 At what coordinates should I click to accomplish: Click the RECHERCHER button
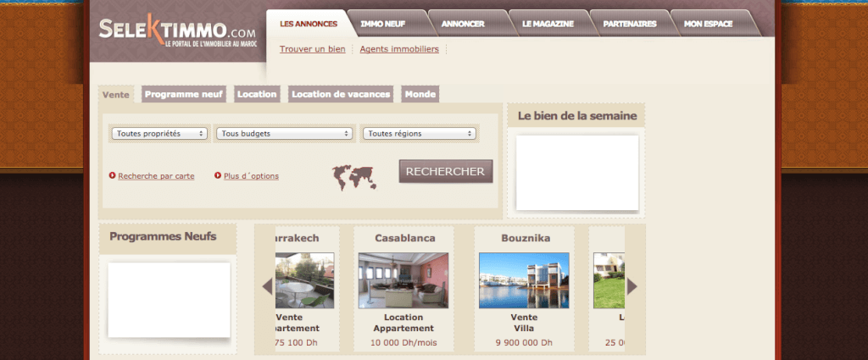(446, 171)
